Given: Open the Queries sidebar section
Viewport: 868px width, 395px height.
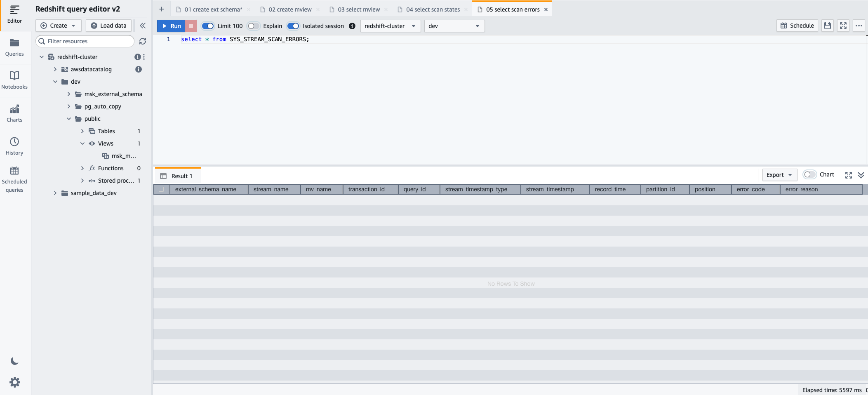Looking at the screenshot, I should coord(14,47).
